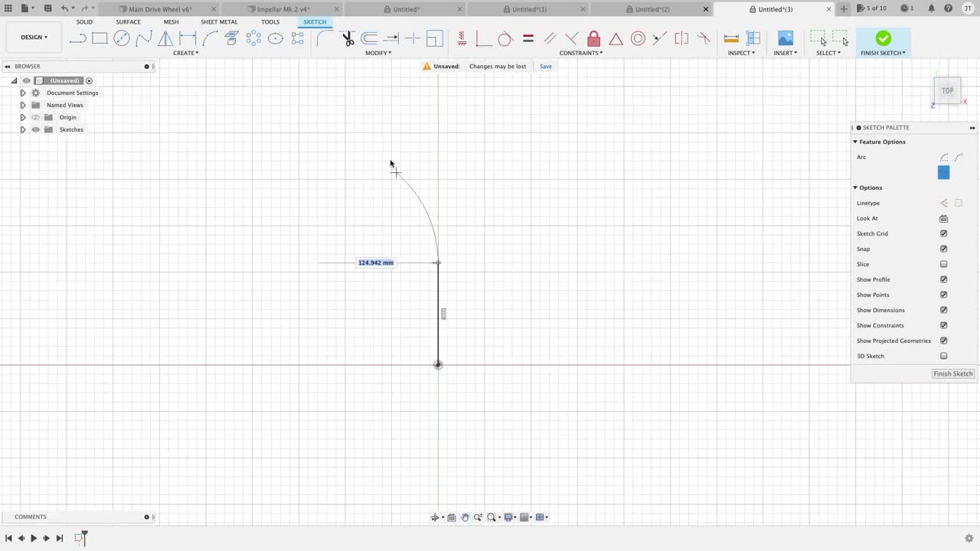The height and width of the screenshot is (551, 980).
Task: Select the Sketch Dimension tool in Create
Action: click(x=188, y=38)
